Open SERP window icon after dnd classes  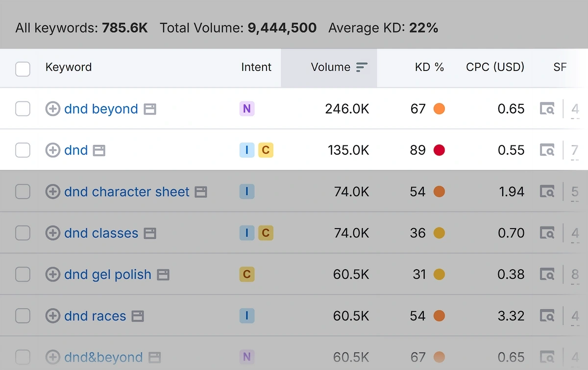(x=150, y=233)
